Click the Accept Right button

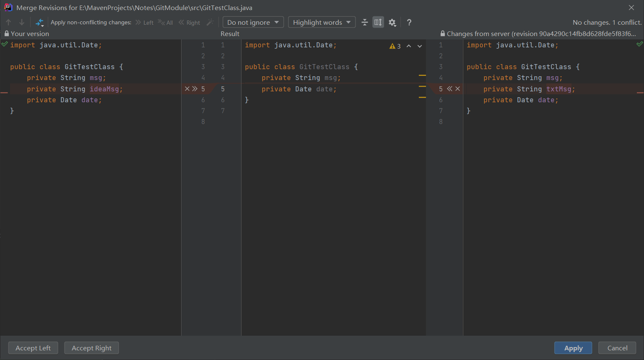(91, 348)
